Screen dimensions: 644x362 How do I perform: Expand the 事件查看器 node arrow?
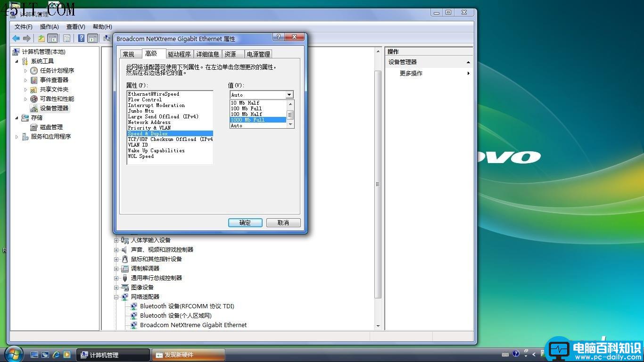26,80
